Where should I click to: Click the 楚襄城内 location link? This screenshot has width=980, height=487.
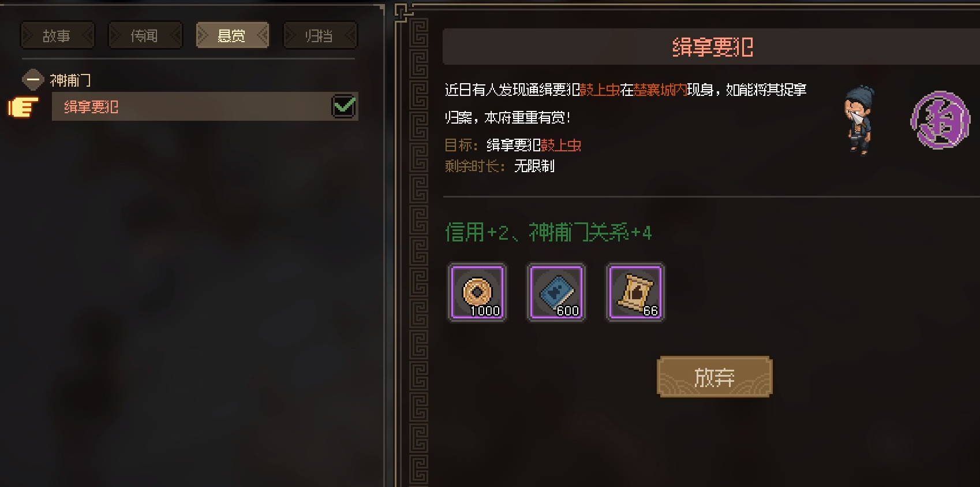tap(660, 90)
